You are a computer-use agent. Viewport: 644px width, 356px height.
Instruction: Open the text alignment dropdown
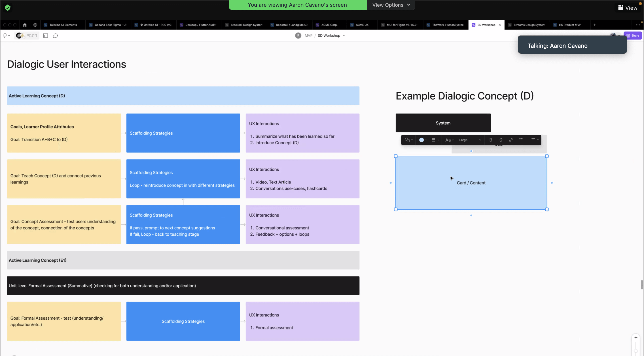coord(534,140)
